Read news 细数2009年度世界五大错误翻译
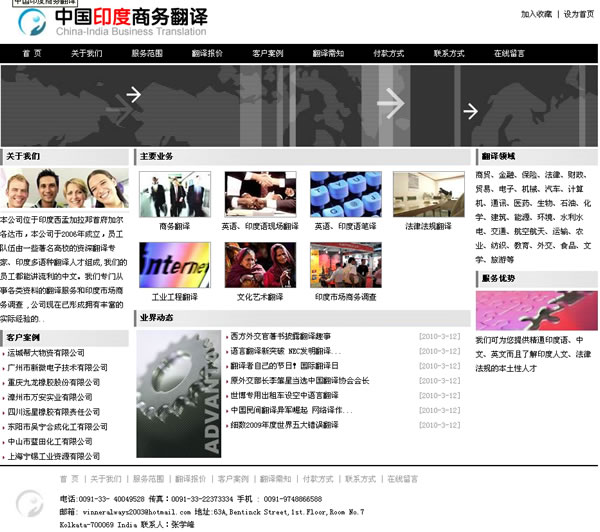This screenshot has width=600, height=532. pyautogui.click(x=284, y=424)
